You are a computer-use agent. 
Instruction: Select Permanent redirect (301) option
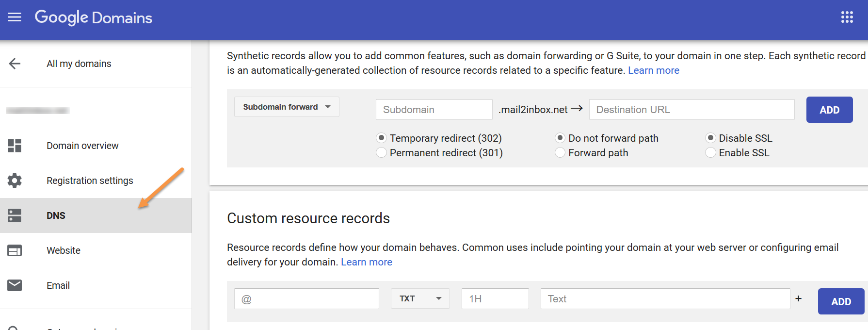pos(382,153)
